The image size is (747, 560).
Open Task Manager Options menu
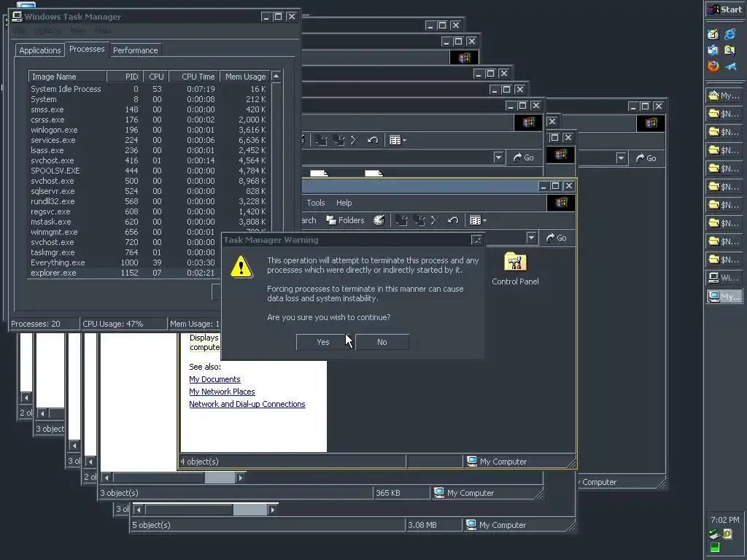point(47,31)
